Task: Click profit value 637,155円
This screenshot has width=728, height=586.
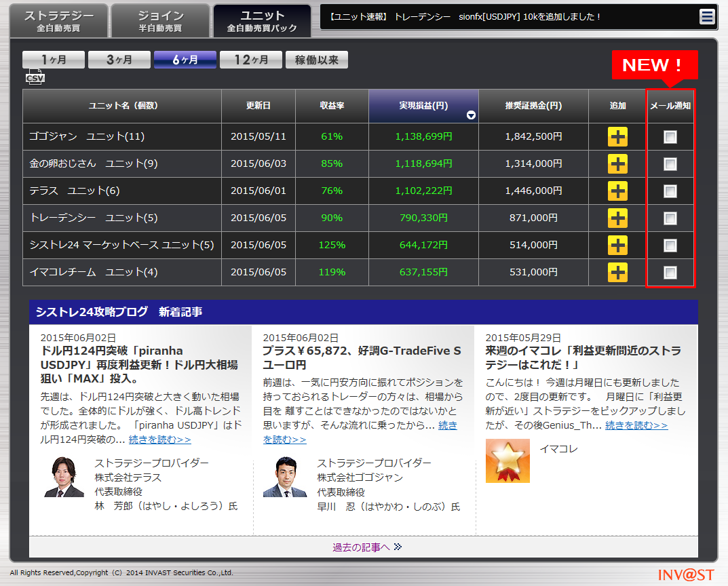Action: click(423, 272)
